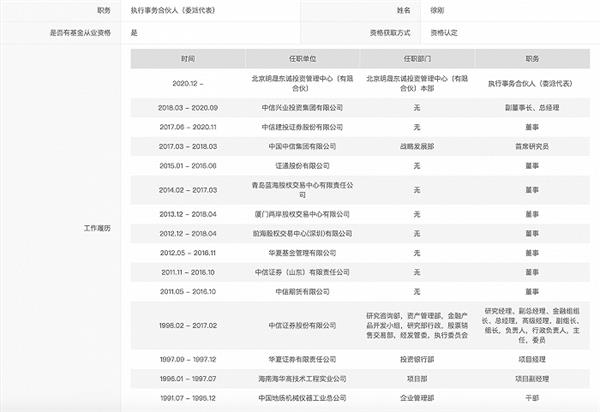600x412 pixels.
Task: Click the '时间' column header
Action: [188, 59]
